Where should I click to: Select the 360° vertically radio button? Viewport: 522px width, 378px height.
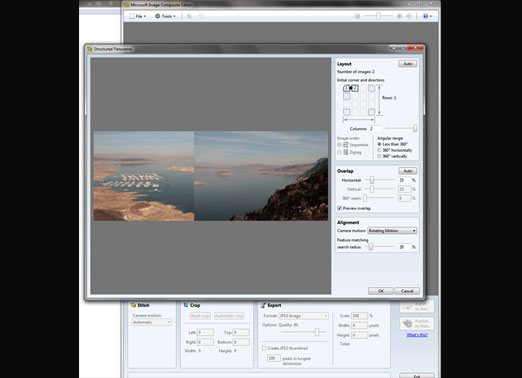(x=379, y=156)
